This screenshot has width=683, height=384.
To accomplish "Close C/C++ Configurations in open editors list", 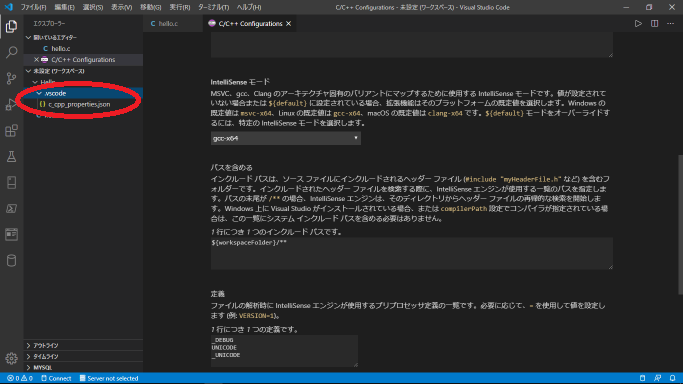I will coord(36,60).
